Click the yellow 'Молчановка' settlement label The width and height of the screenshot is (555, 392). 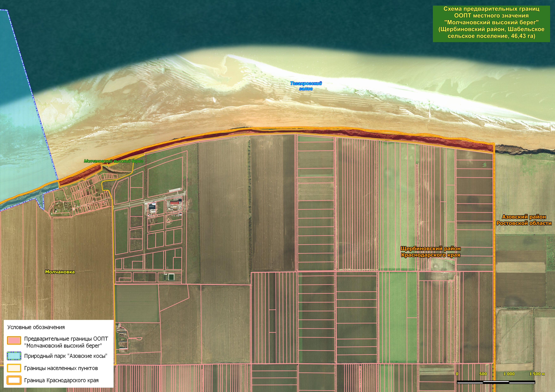point(60,272)
